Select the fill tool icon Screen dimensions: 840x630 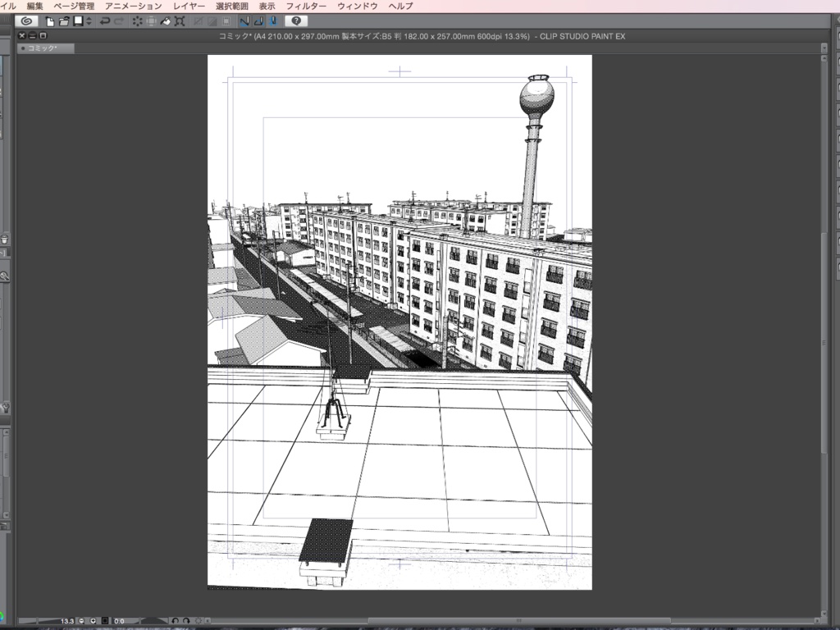point(164,21)
